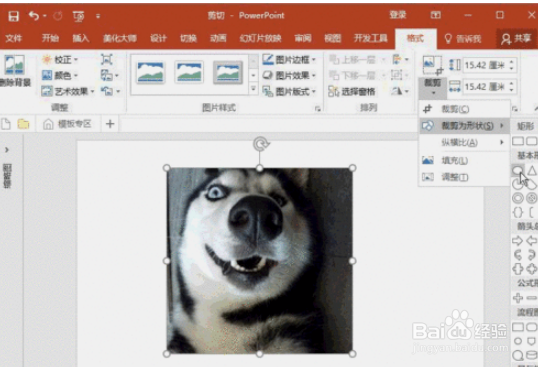Screen dimensions: 538x367
Task: Save the presentation with the floppy disk icon
Action: pos(13,16)
